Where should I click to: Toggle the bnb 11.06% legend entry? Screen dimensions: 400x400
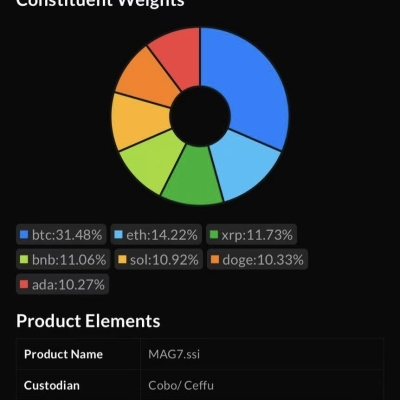[x=63, y=259]
